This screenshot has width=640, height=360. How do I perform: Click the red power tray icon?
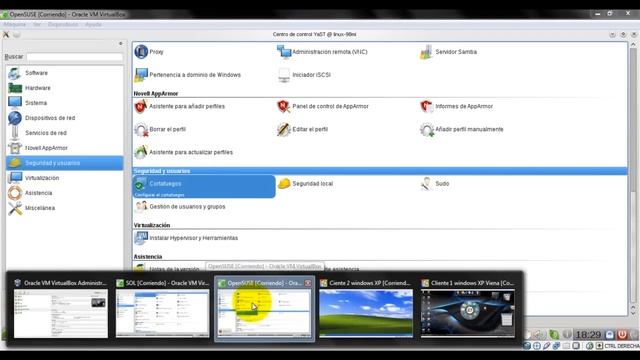(622, 335)
